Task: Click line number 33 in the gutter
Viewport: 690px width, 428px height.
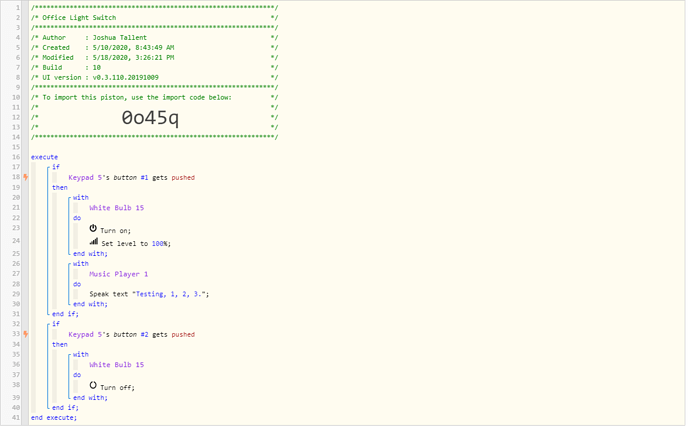Action: pyautogui.click(x=16, y=334)
